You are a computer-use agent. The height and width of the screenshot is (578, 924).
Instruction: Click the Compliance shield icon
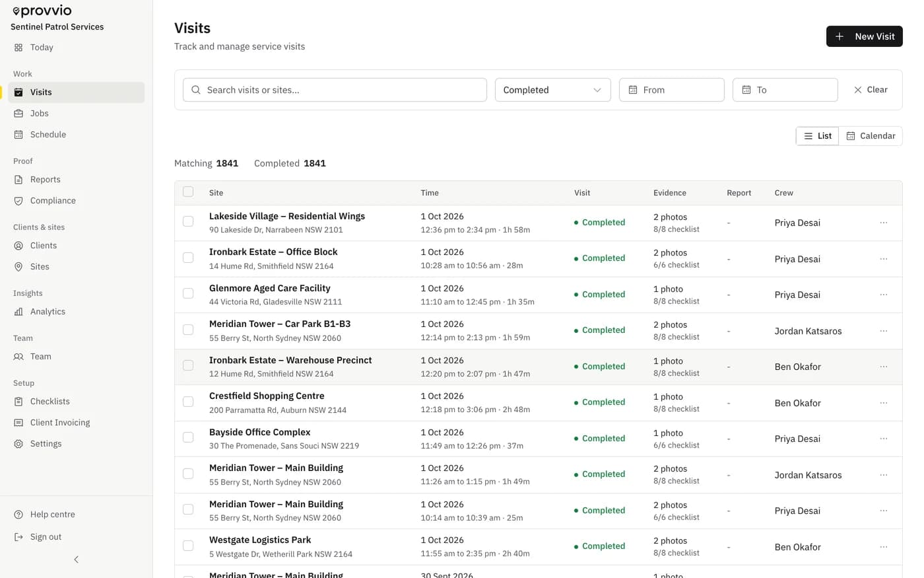point(18,201)
